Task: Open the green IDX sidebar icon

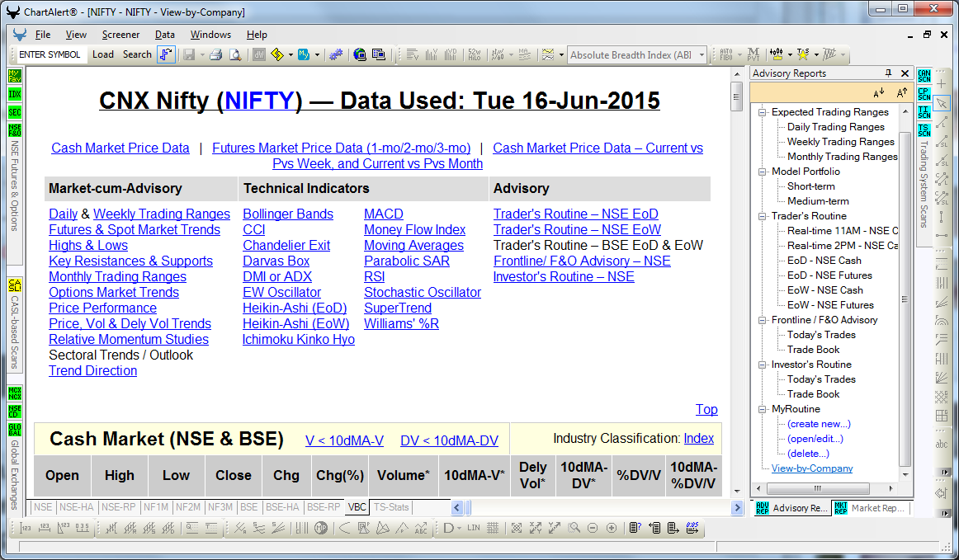Action: point(15,94)
